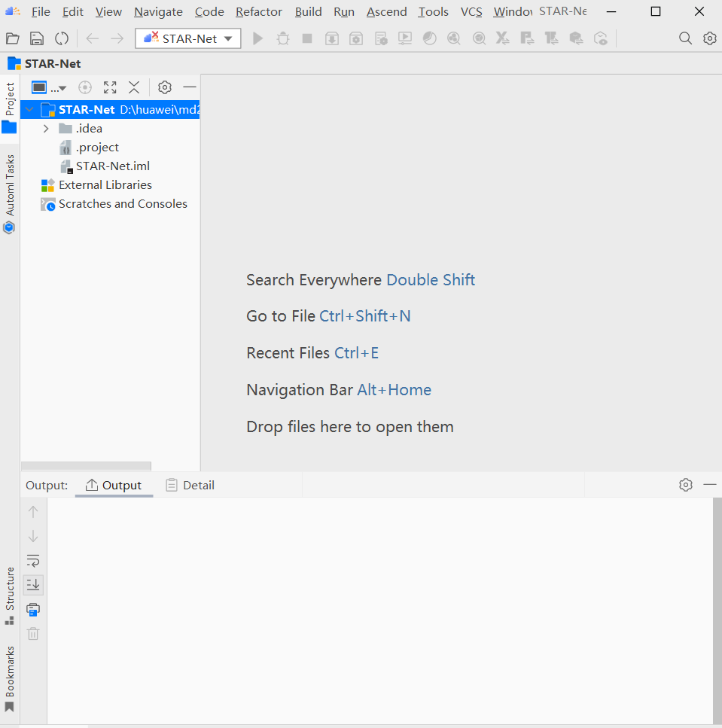Select the STAR-Net.iml file
The image size is (722, 728).
click(112, 166)
